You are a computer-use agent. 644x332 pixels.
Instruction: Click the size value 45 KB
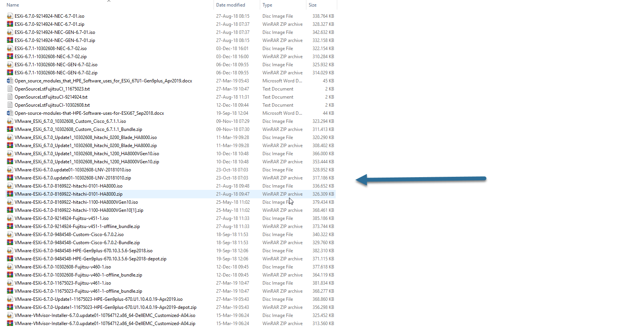(328, 81)
